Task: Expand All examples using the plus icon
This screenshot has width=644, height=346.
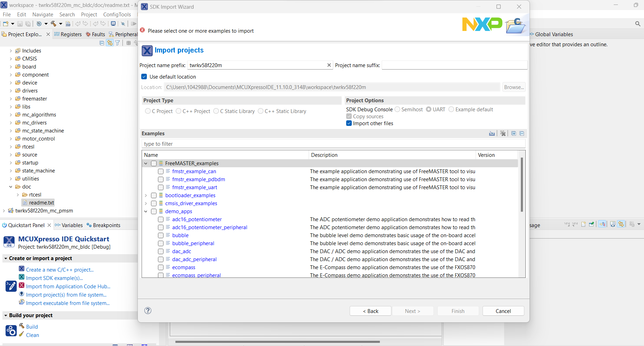Action: tap(514, 133)
